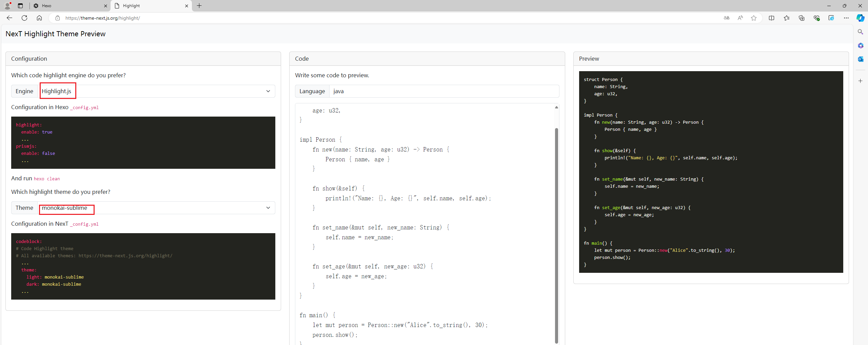This screenshot has width=868, height=345.
Task: Click the Theme label
Action: click(24, 208)
